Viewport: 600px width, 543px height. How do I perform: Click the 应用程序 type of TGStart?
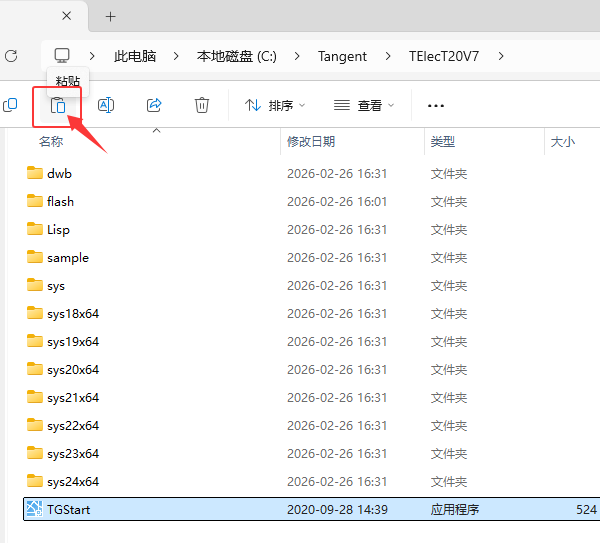tap(455, 510)
